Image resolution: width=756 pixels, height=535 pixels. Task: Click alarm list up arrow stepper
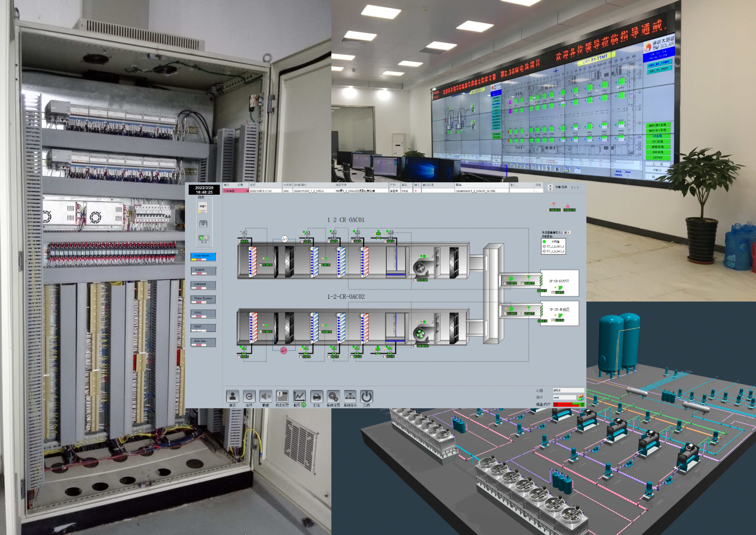point(550,186)
